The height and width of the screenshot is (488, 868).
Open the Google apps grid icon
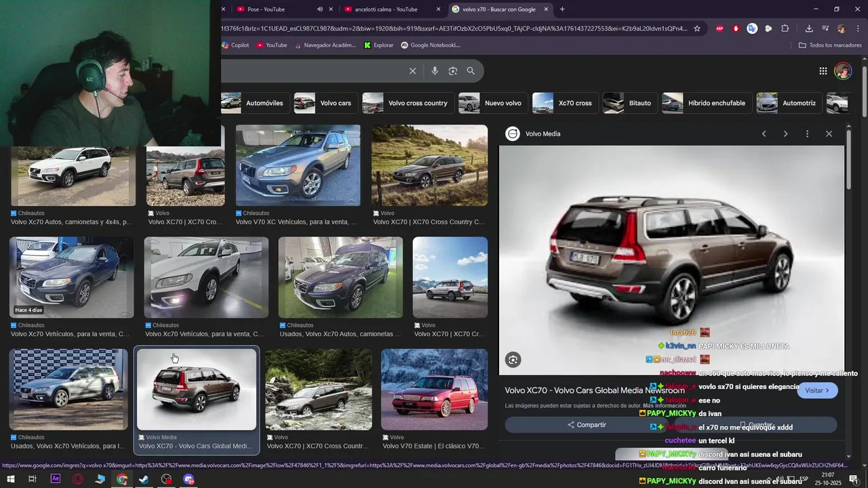(823, 70)
